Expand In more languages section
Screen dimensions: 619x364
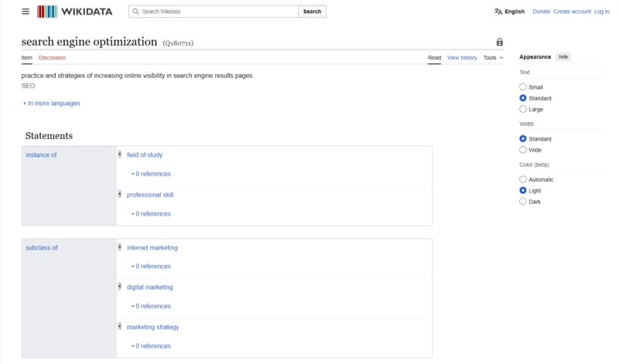(52, 103)
